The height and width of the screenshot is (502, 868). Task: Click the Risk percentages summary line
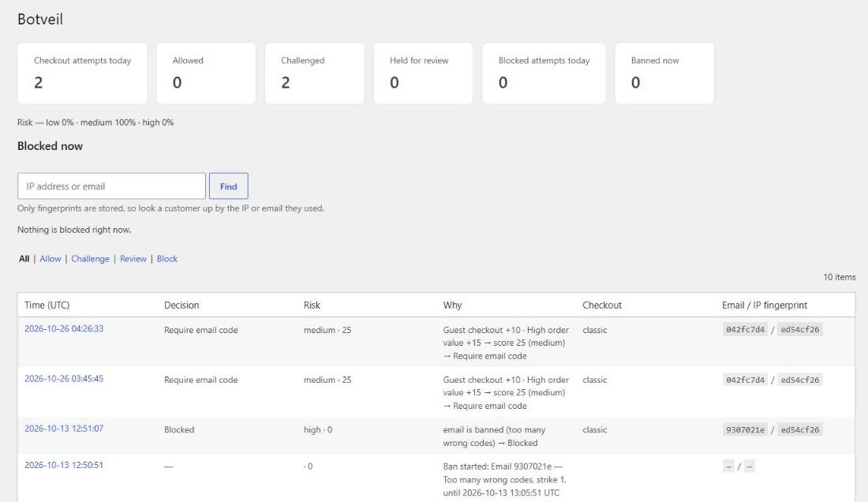click(x=95, y=122)
